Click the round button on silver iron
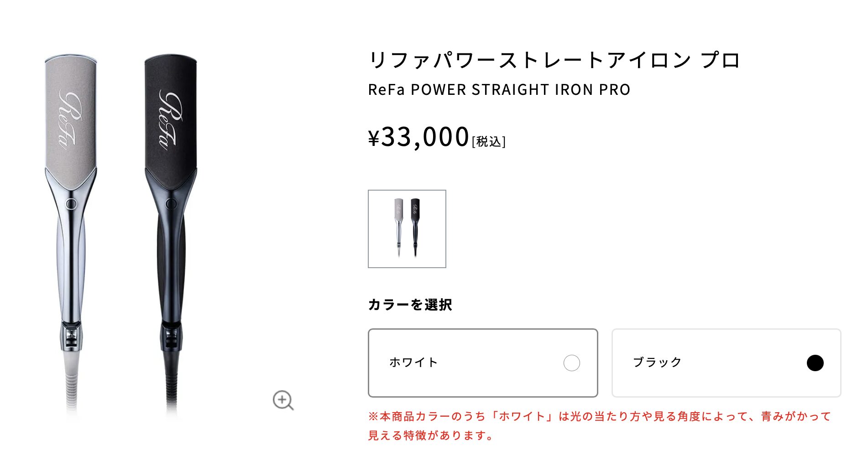The width and height of the screenshot is (868, 456). click(71, 204)
